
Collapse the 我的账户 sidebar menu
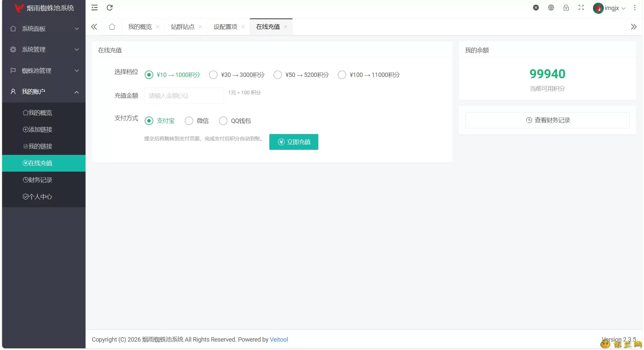(x=44, y=92)
